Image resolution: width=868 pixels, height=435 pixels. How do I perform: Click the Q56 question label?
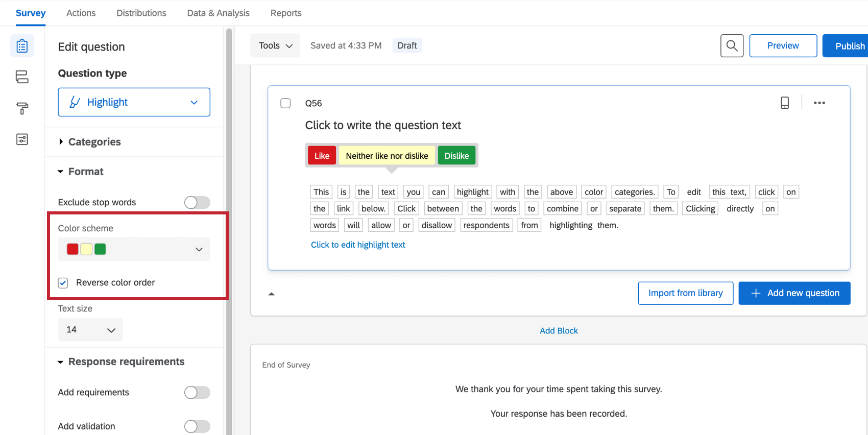click(314, 103)
